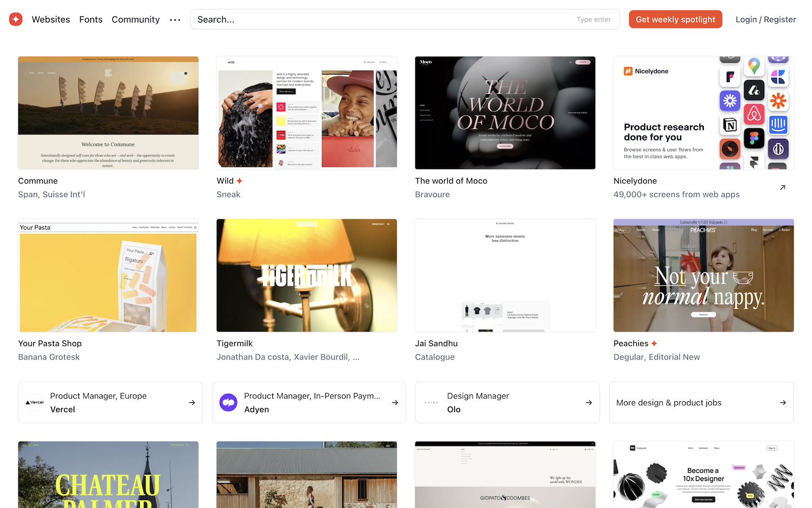
Task: Click the Get weekly spotlight button
Action: [676, 19]
